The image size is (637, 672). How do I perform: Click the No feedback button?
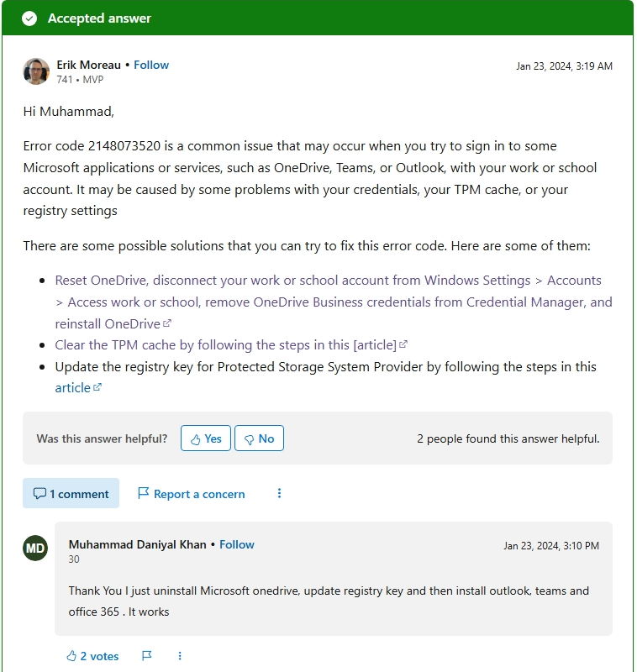pos(259,438)
